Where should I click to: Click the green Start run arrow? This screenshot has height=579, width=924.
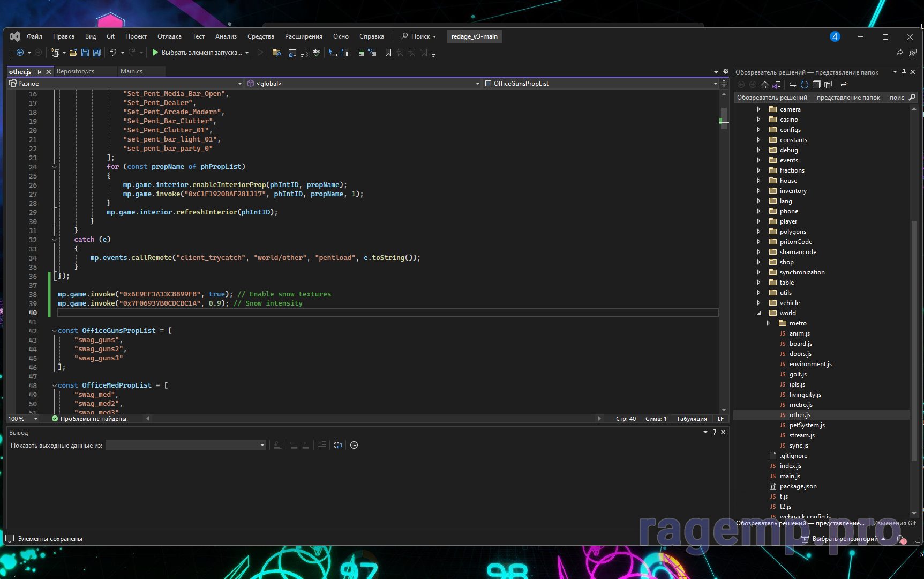tap(155, 53)
